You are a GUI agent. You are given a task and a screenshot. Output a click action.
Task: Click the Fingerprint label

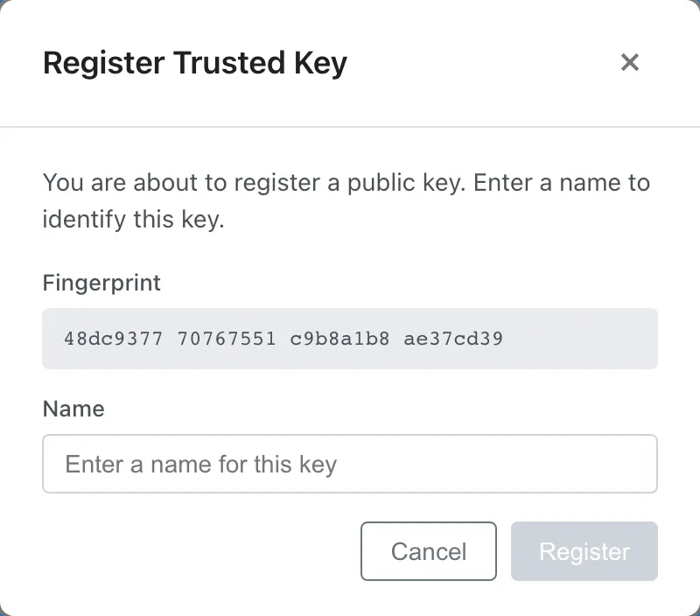[x=101, y=283]
